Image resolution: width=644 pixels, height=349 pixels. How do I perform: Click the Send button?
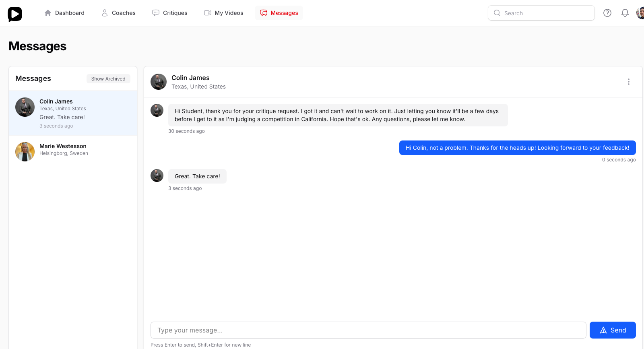point(613,330)
